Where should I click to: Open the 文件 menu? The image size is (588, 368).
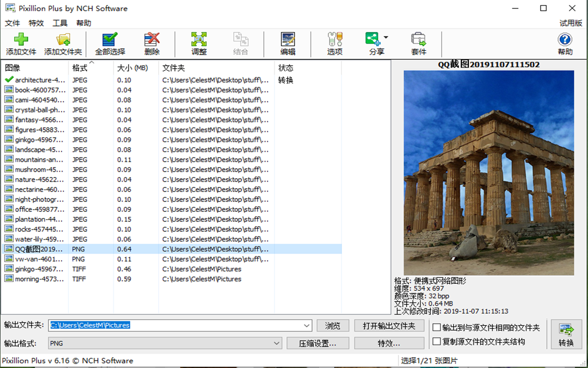12,23
